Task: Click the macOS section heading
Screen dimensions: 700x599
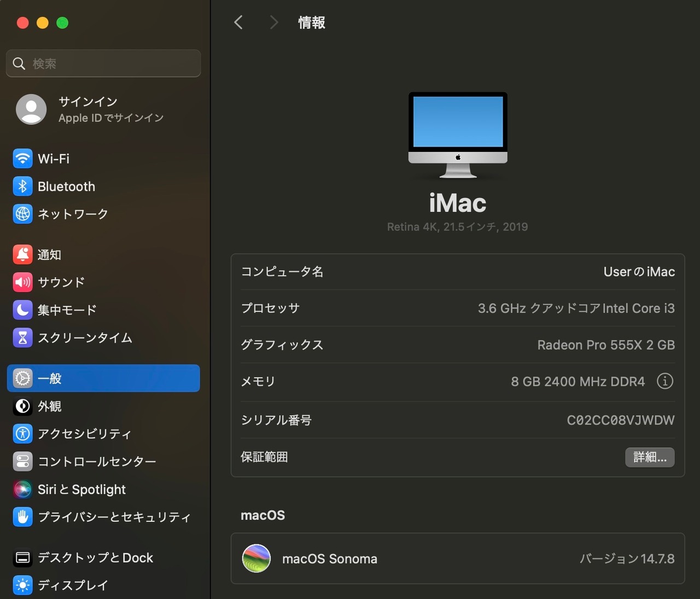Action: (263, 515)
